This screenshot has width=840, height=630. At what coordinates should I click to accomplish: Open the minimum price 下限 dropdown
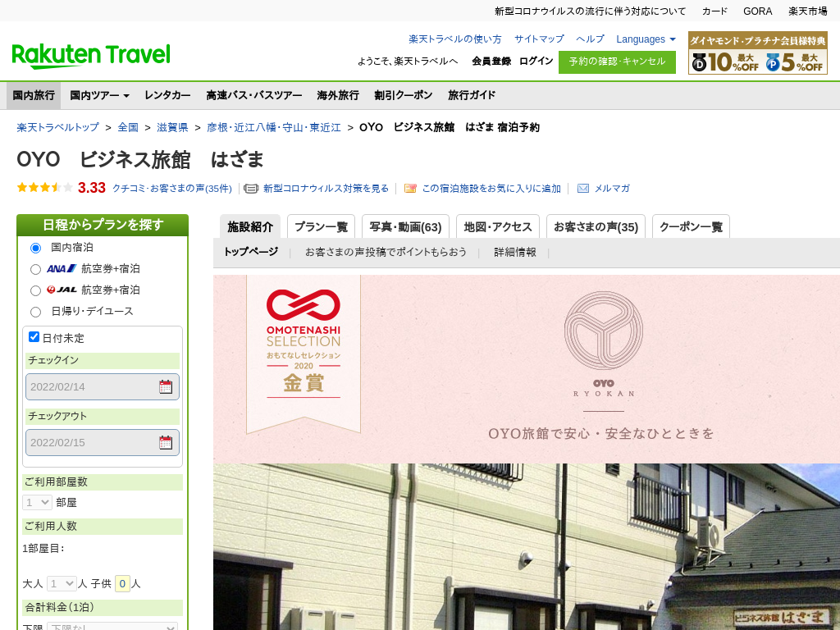pos(112,626)
